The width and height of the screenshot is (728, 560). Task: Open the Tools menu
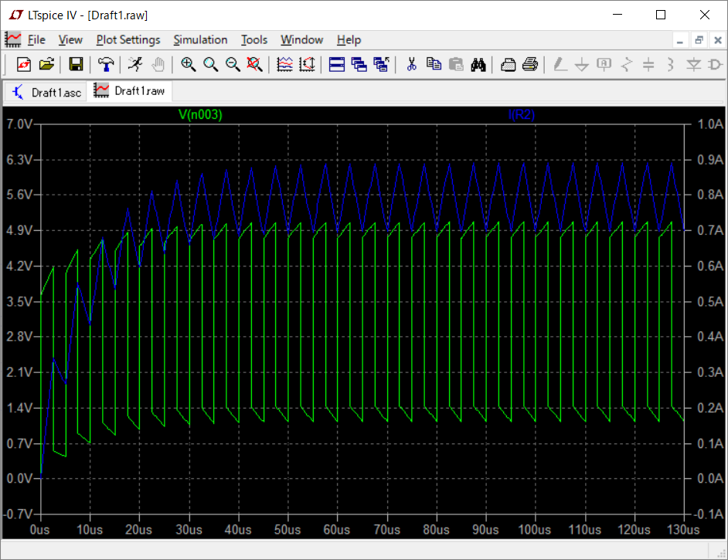pos(254,40)
